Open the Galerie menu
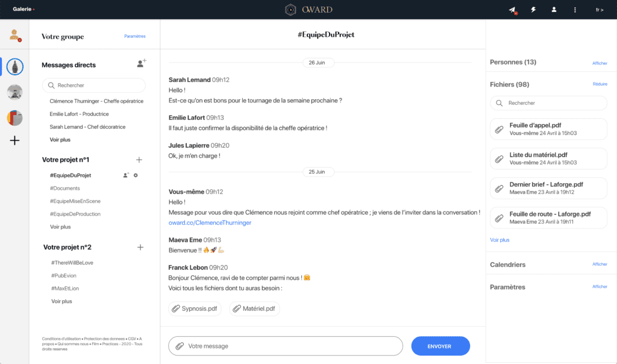This screenshot has width=617, height=364. click(23, 9)
